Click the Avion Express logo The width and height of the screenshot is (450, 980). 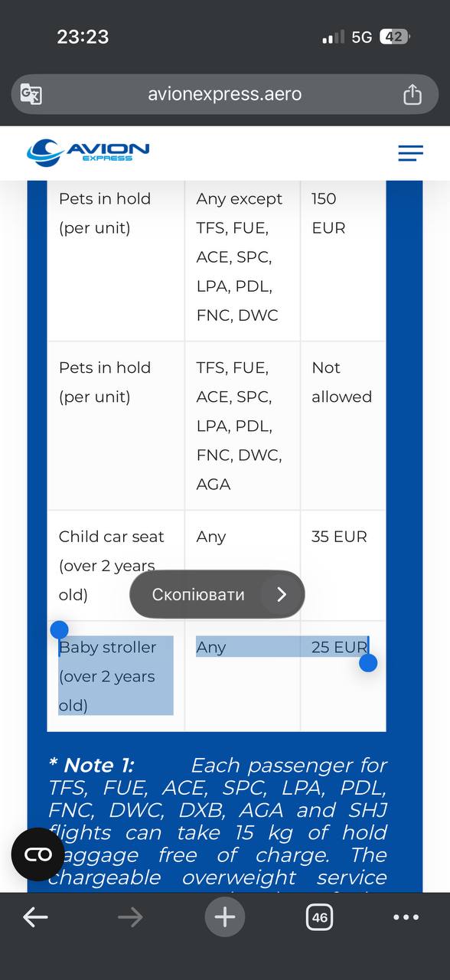[x=88, y=152]
